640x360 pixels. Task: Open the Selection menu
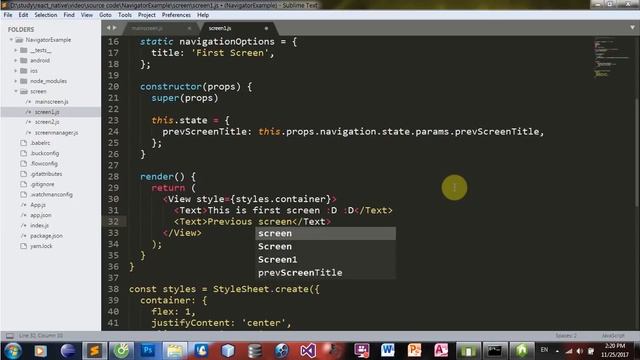45,15
